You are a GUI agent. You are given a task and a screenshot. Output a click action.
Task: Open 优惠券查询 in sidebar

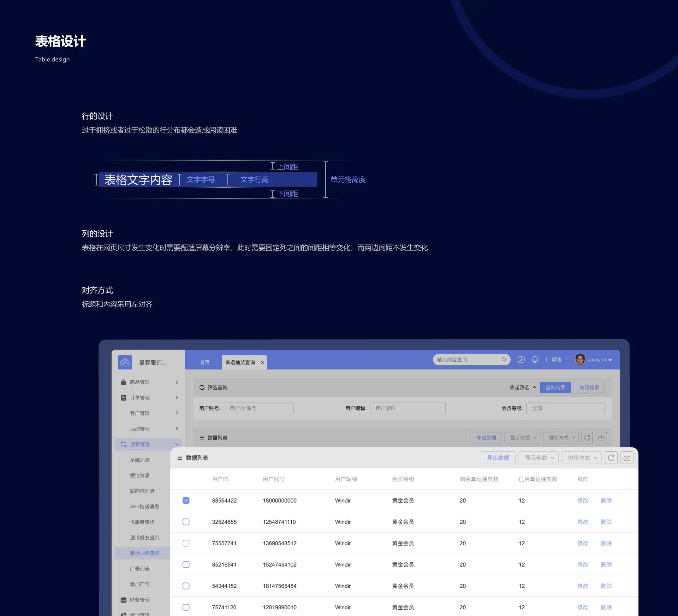point(142,522)
